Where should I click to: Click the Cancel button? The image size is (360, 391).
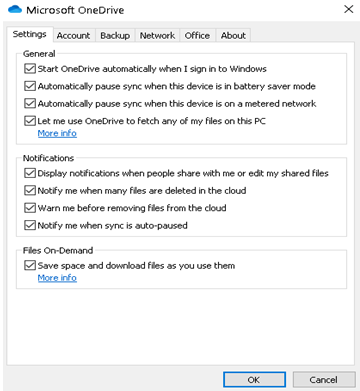(x=324, y=380)
